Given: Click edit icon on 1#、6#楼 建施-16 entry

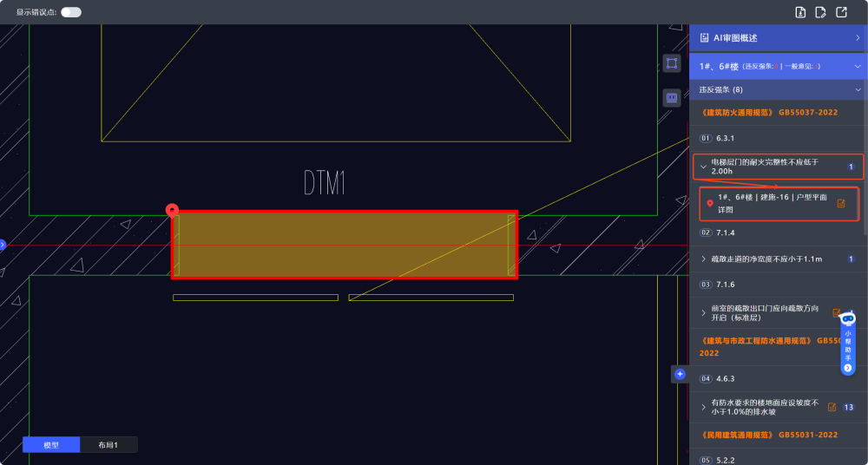Looking at the screenshot, I should click(x=840, y=204).
